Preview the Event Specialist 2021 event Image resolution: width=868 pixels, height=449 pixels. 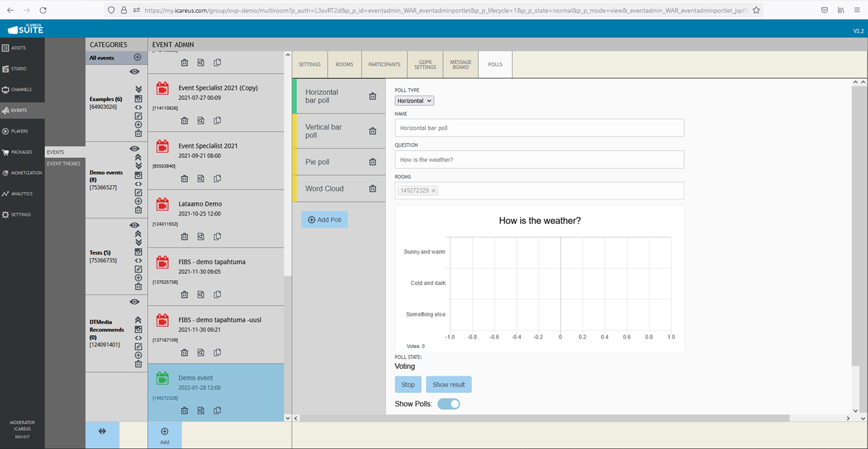(x=201, y=179)
